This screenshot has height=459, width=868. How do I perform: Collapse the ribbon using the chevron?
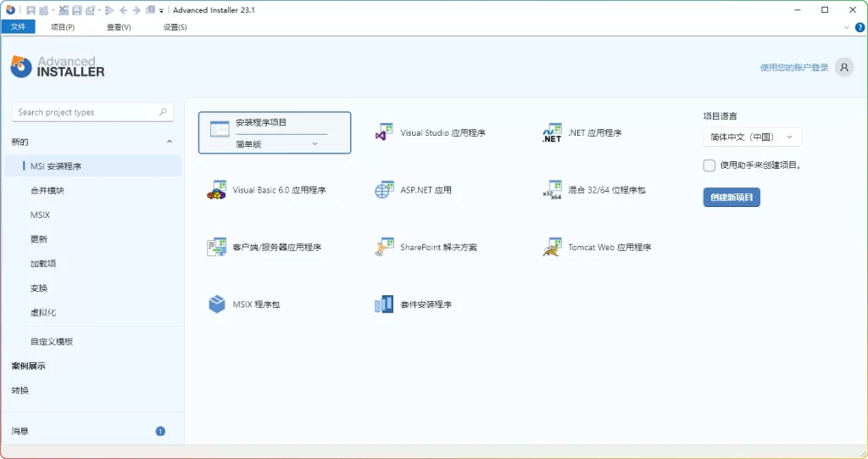click(x=847, y=27)
